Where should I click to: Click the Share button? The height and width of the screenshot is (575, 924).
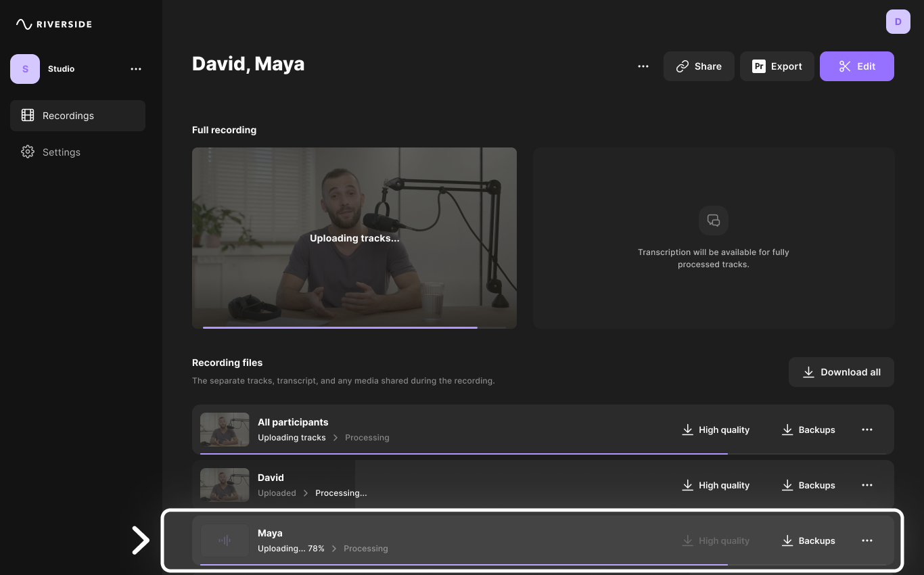pos(699,66)
